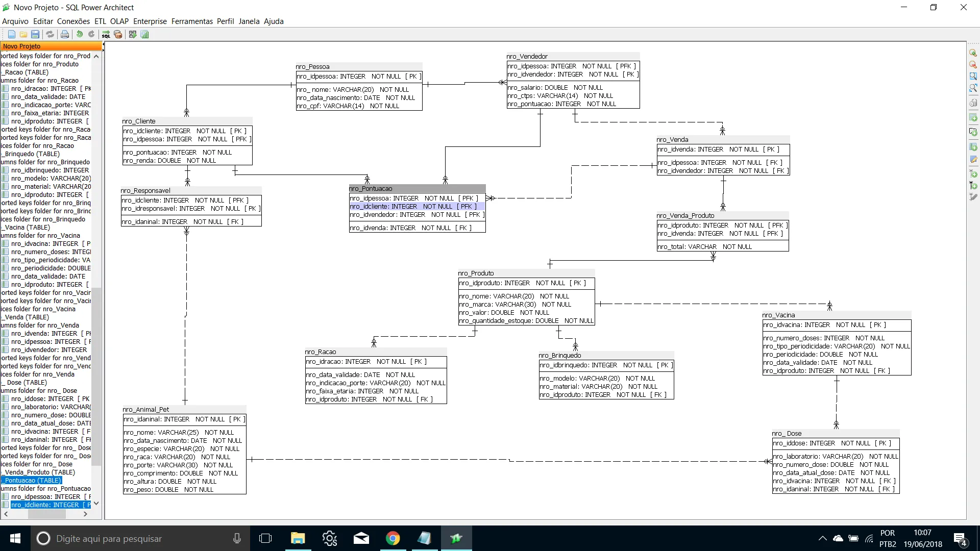Click the Compare Data Models database icon
Viewport: 980px width, 551px height.
click(118, 34)
